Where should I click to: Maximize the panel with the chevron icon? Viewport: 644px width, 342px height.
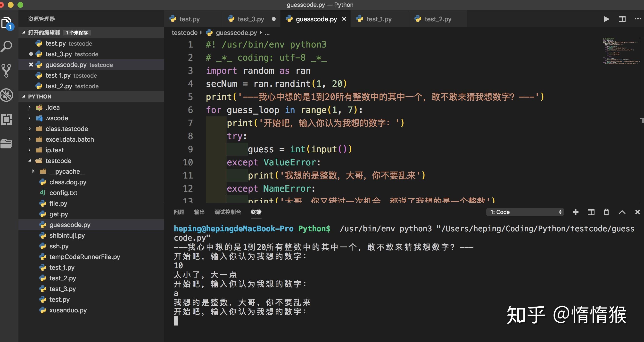[622, 212]
